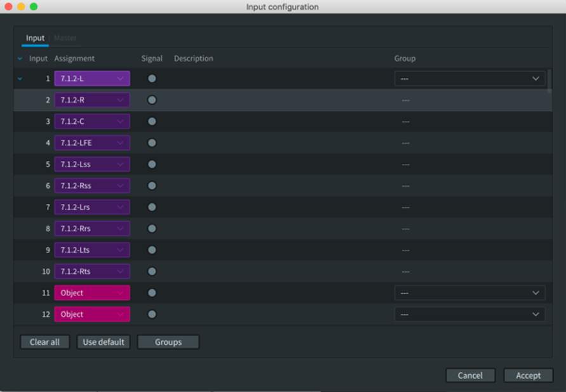
Task: Click the signal indicator for 7.1.2-Lts input
Action: click(x=152, y=250)
